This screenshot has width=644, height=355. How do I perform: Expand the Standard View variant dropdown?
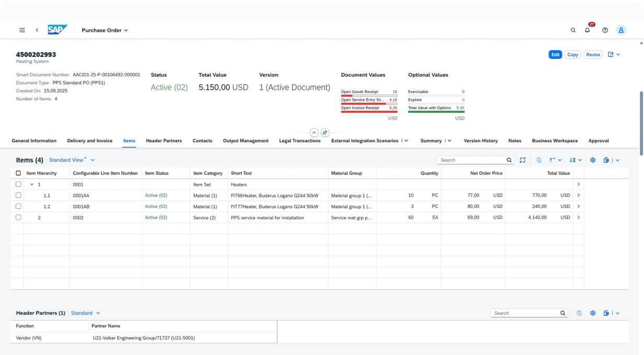tap(72, 160)
